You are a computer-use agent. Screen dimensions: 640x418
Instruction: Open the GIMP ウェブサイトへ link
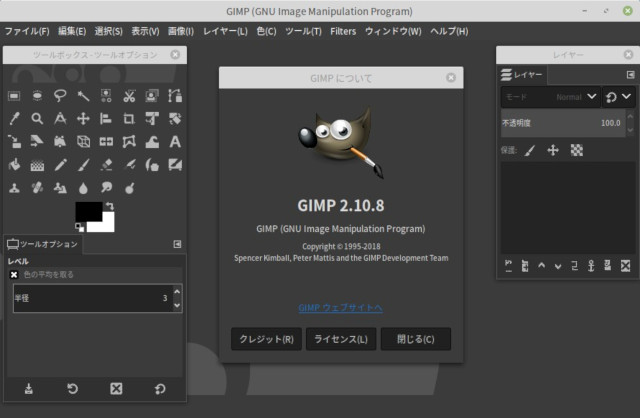(x=340, y=307)
